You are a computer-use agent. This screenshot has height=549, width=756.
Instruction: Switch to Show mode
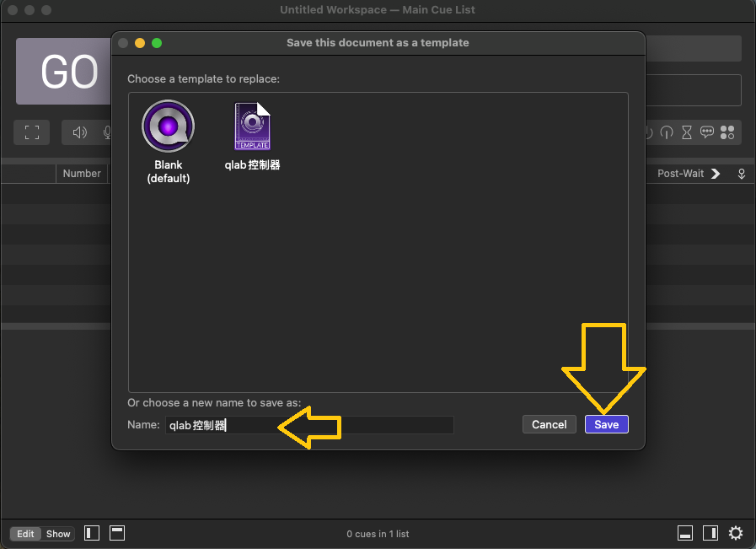[58, 534]
